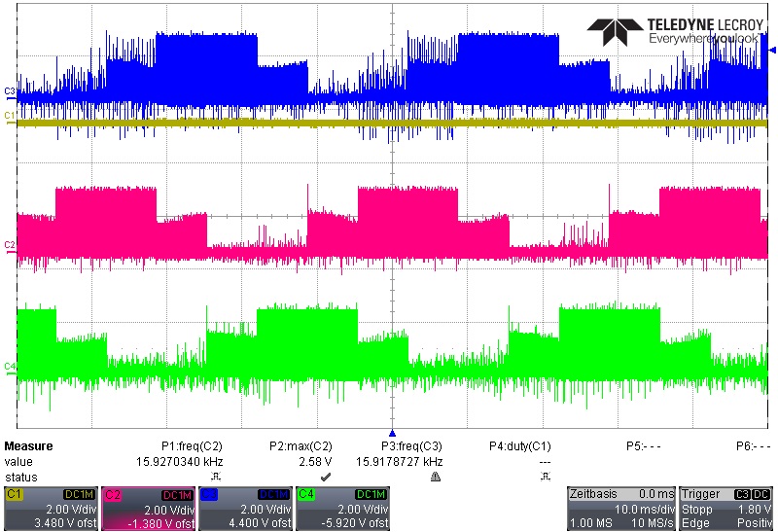The image size is (778, 532).
Task: Click the P2 value 2.58 V
Action: pyautogui.click(x=315, y=462)
